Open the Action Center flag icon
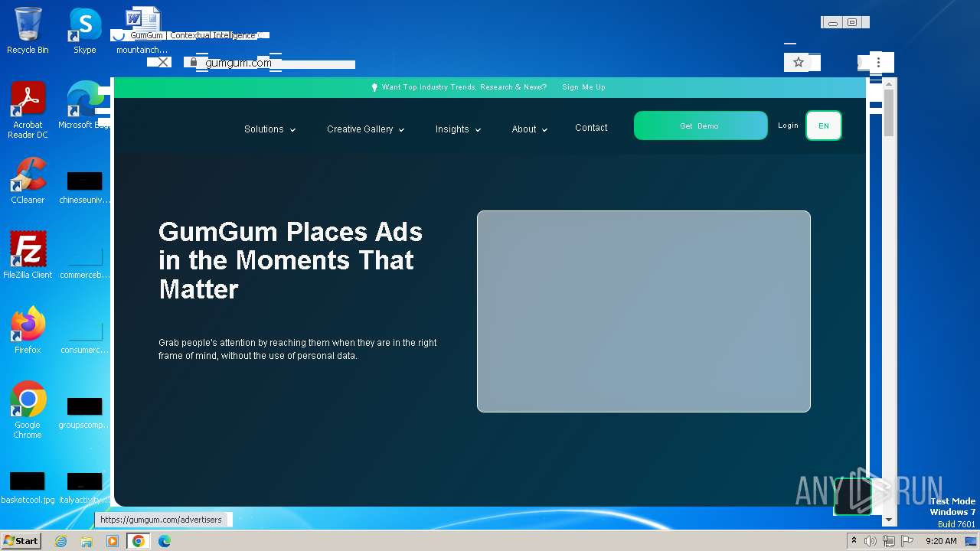Image resolution: width=980 pixels, height=551 pixels. [907, 541]
